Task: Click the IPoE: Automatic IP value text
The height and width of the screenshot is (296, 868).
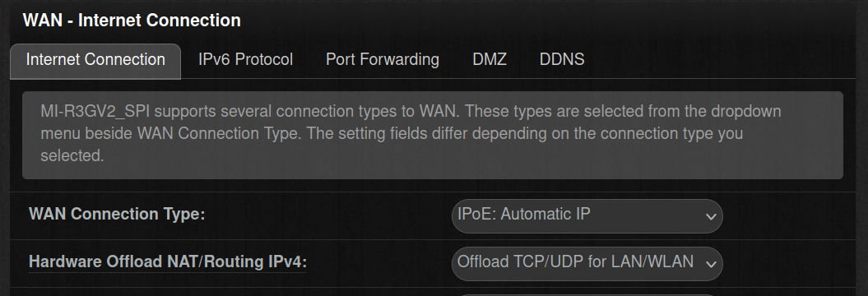Action: pos(523,214)
